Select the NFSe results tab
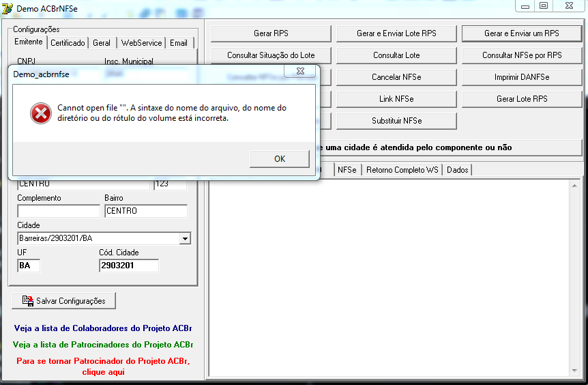 [347, 170]
